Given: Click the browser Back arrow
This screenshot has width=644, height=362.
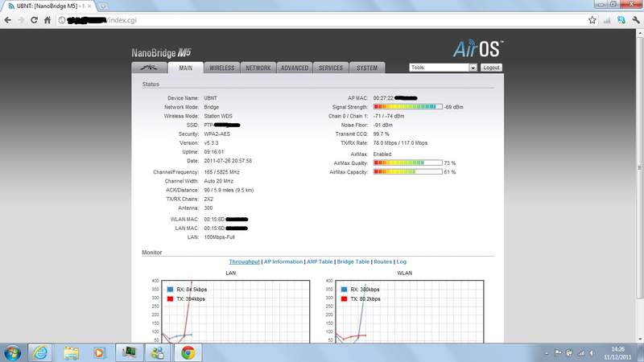Looking at the screenshot, I should (8, 20).
